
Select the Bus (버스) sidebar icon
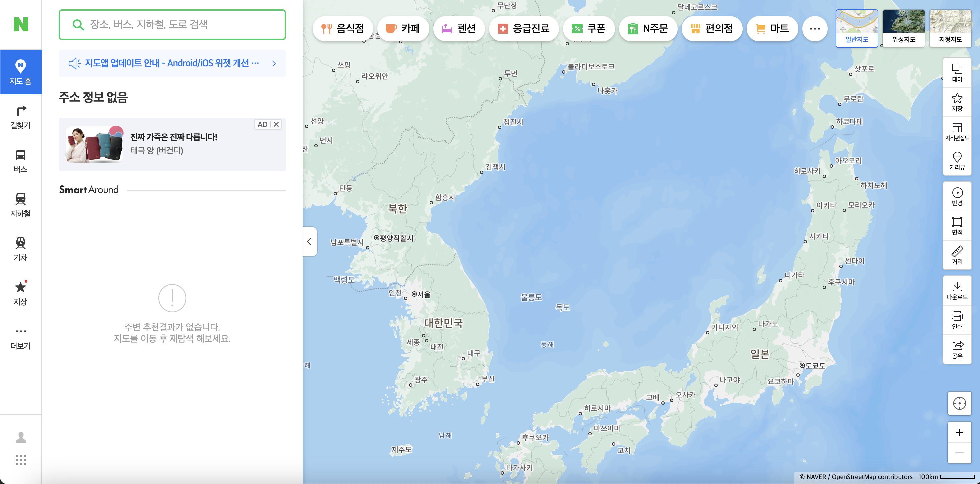(x=21, y=161)
